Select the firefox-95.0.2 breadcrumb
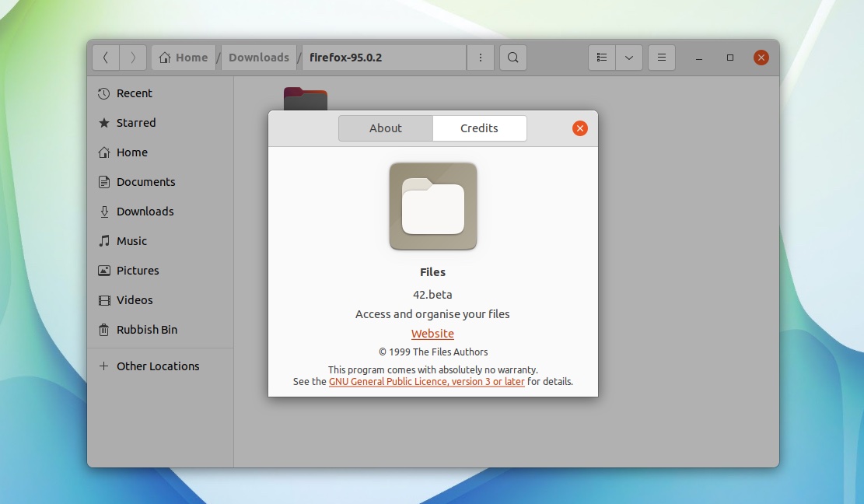This screenshot has height=504, width=864. 384,58
